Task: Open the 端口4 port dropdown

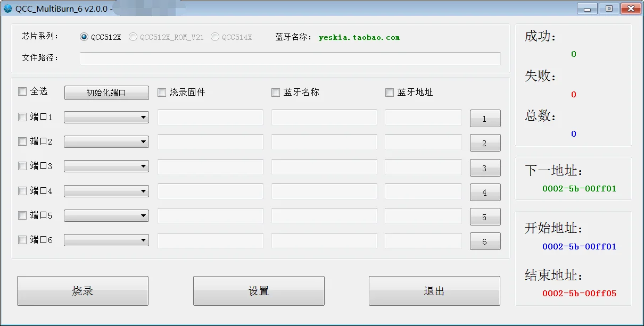Action: coord(106,191)
